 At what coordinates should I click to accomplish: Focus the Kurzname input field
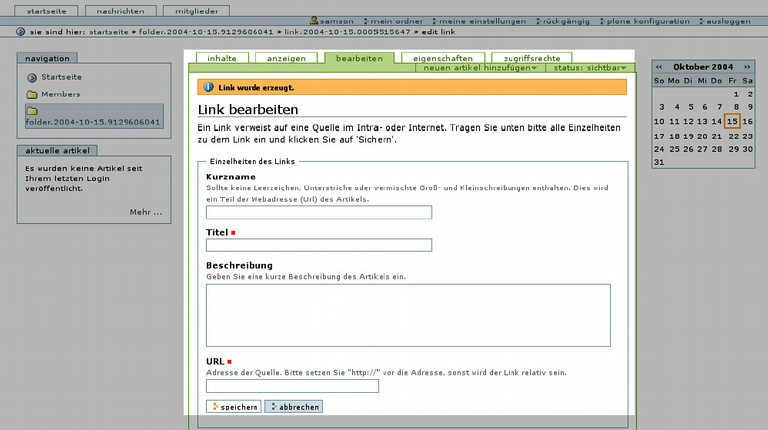click(x=319, y=212)
